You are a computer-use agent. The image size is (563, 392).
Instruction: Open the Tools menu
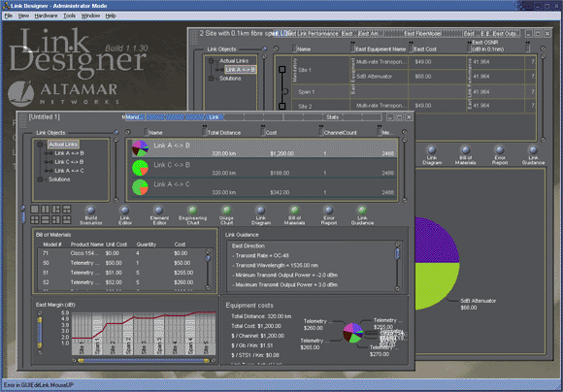(69, 16)
